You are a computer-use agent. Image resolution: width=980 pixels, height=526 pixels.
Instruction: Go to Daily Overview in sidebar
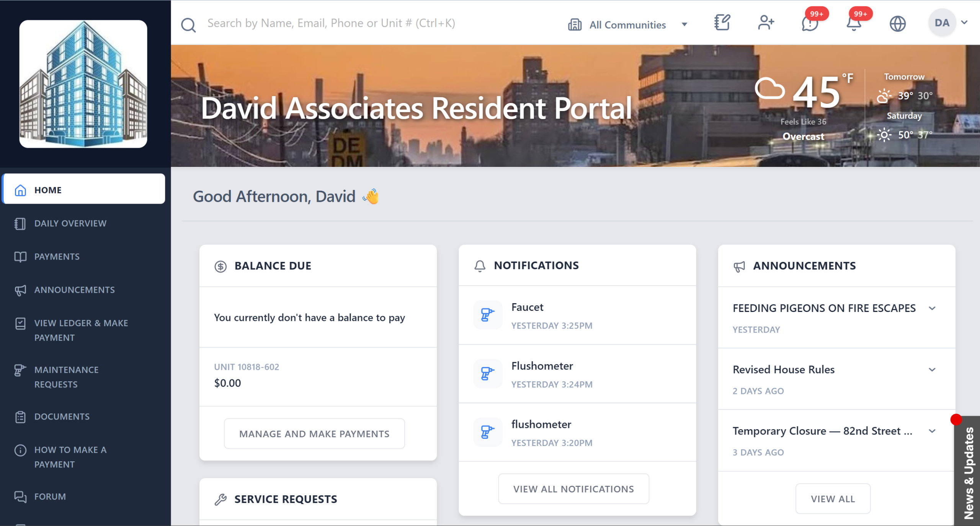click(x=70, y=223)
